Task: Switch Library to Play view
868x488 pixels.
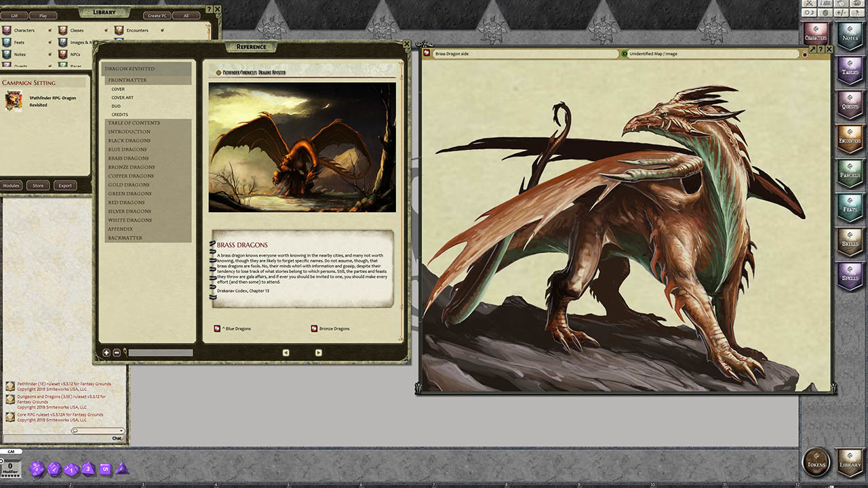Action: coord(43,15)
